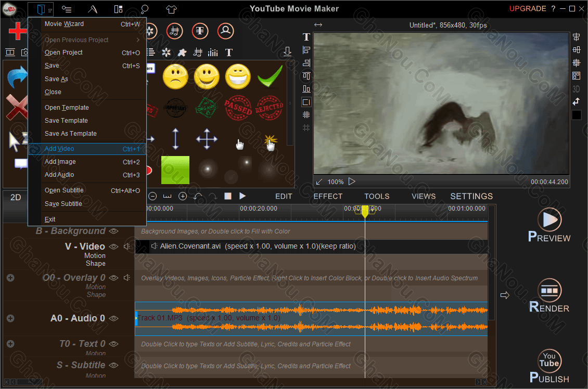
Task: Toggle visibility of Audio 0 track
Action: tap(113, 318)
